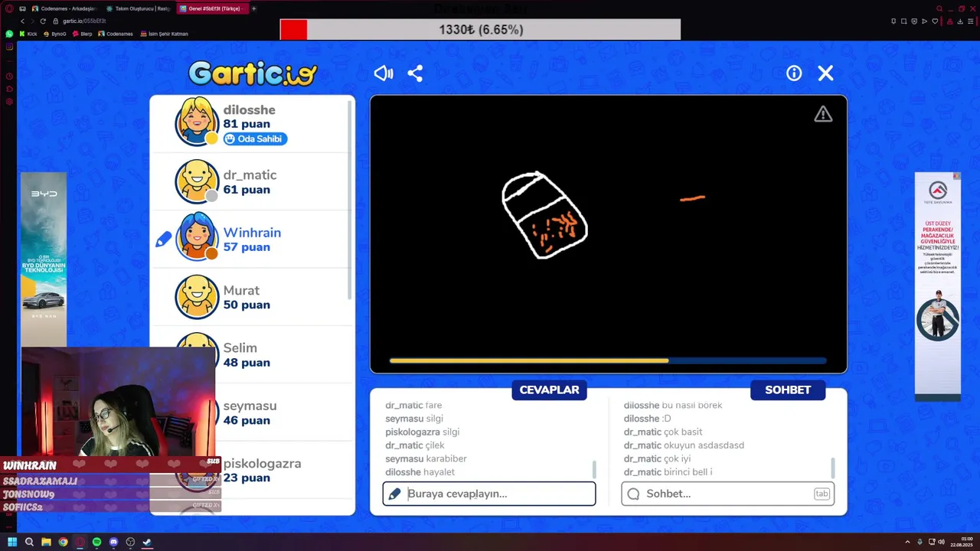Click Murat's player avatar
The image size is (980, 551).
[197, 297]
